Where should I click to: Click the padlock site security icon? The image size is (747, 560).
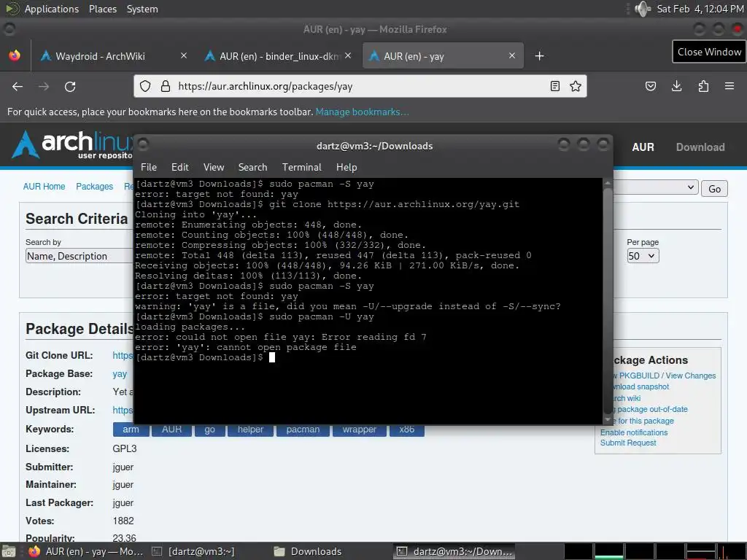click(x=166, y=86)
